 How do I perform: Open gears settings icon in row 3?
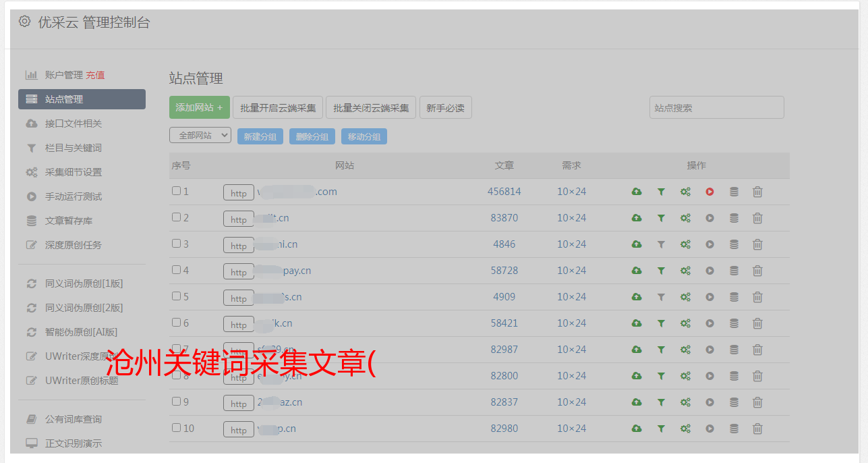click(x=685, y=244)
